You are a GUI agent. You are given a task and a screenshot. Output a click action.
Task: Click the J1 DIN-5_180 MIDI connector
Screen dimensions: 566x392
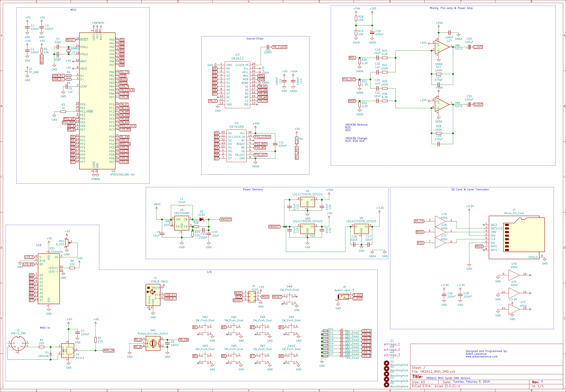pos(18,343)
